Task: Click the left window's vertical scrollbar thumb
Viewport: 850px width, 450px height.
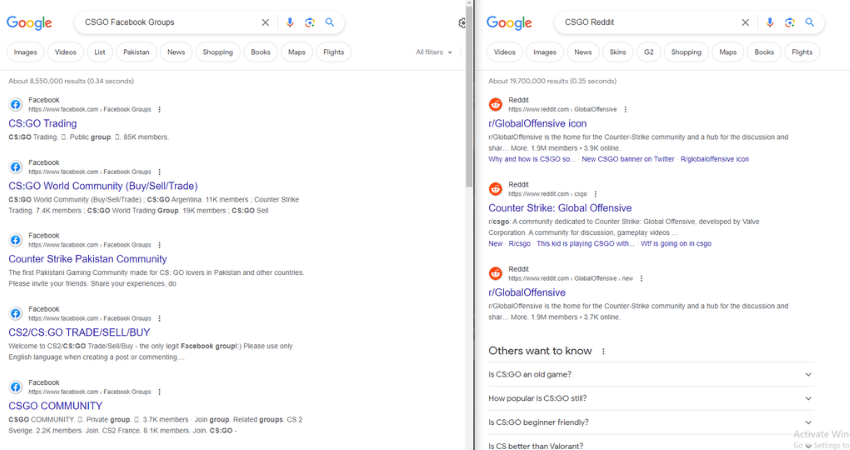Action: pyautogui.click(x=469, y=97)
